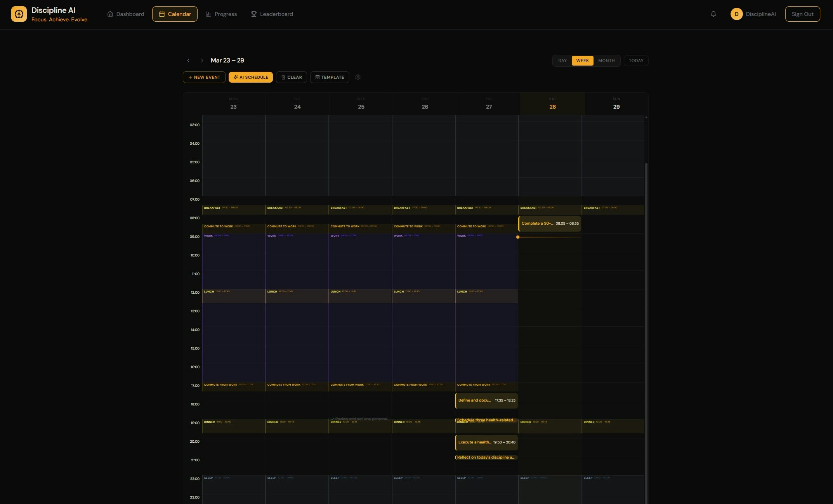This screenshot has width=833, height=504.
Task: Open the Template option
Action: tap(330, 77)
